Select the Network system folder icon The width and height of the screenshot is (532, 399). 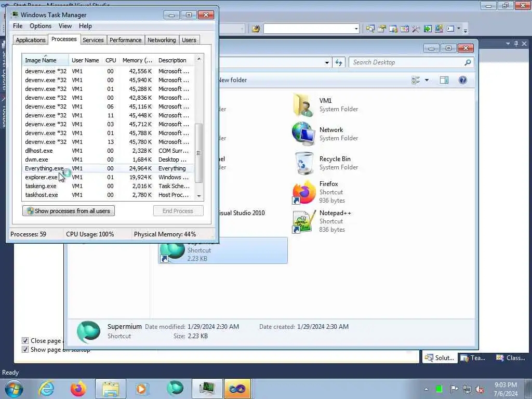[303, 134]
